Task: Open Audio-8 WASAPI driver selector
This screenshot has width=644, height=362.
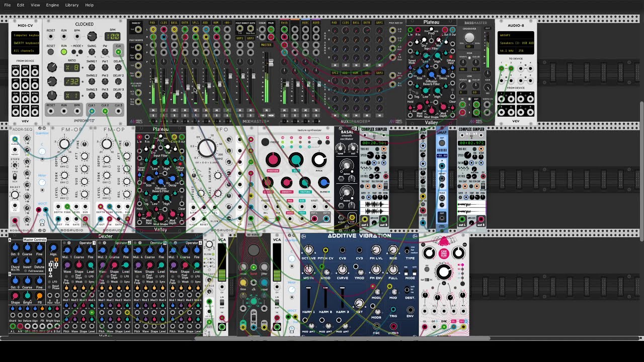Action: tap(516, 35)
